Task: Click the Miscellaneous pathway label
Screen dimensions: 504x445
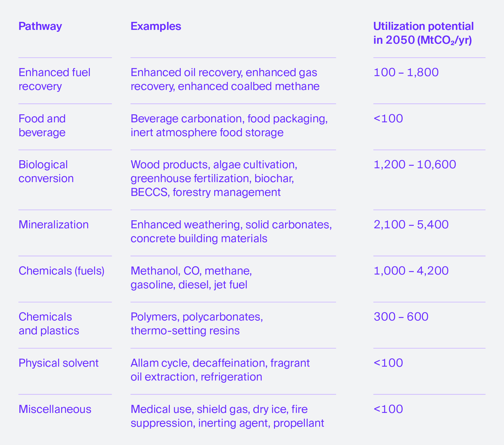Action: tap(55, 409)
